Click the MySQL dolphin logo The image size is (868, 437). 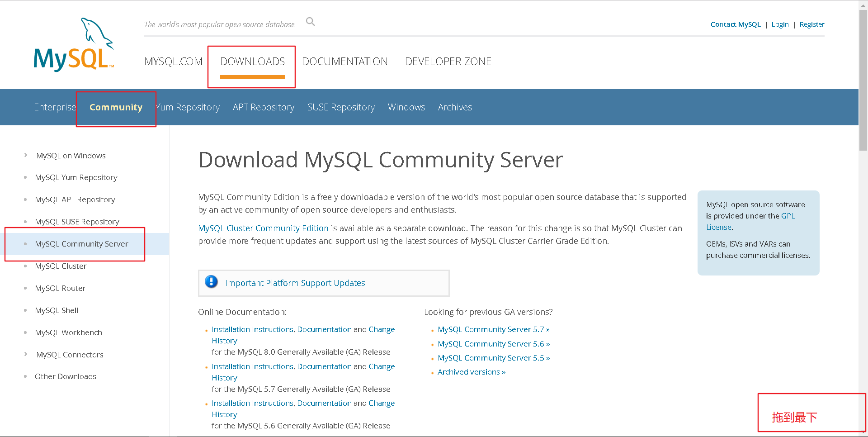[74, 44]
